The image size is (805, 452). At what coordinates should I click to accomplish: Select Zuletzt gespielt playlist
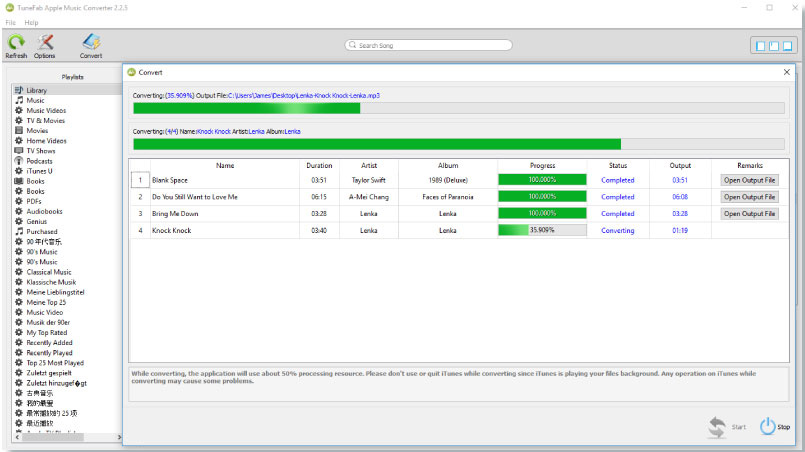click(49, 373)
